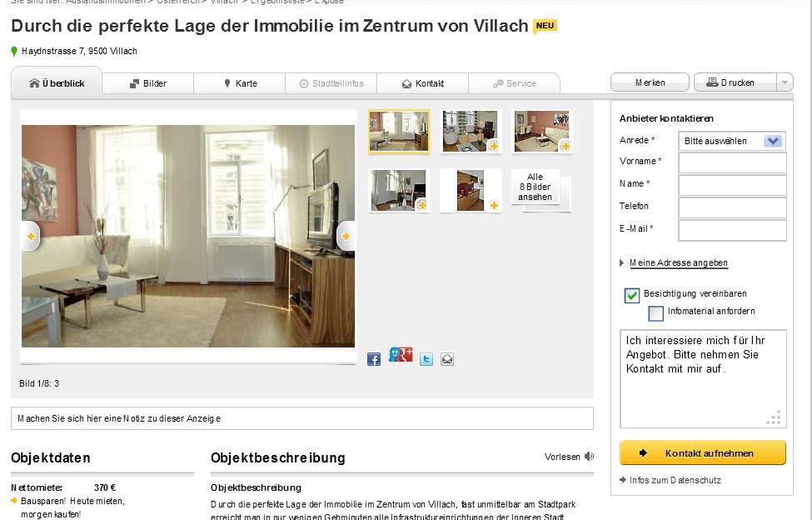This screenshot has height=520, width=812.
Task: Click the Merken button
Action: [x=650, y=82]
